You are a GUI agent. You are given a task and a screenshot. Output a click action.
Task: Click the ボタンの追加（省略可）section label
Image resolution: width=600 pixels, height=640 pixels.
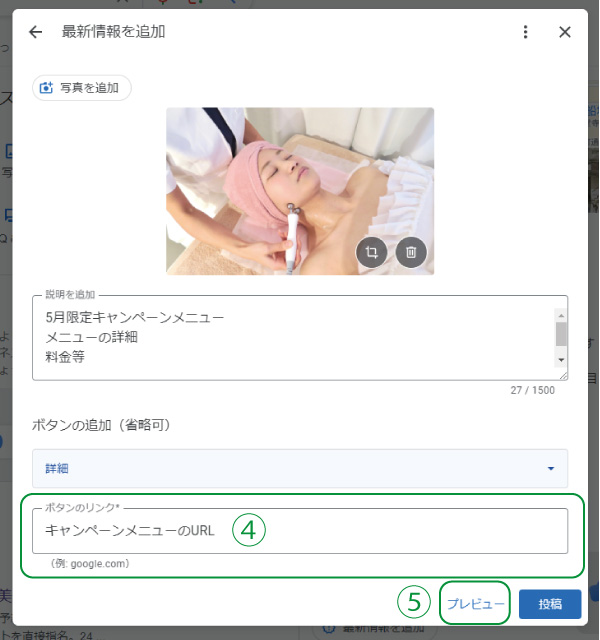(102, 425)
